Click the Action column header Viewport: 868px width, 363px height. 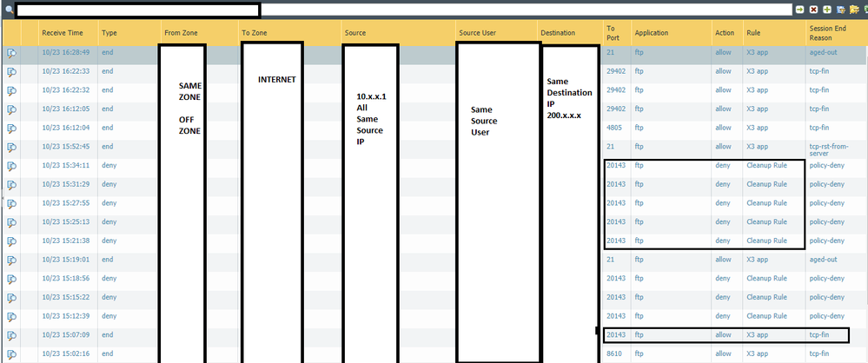click(725, 33)
